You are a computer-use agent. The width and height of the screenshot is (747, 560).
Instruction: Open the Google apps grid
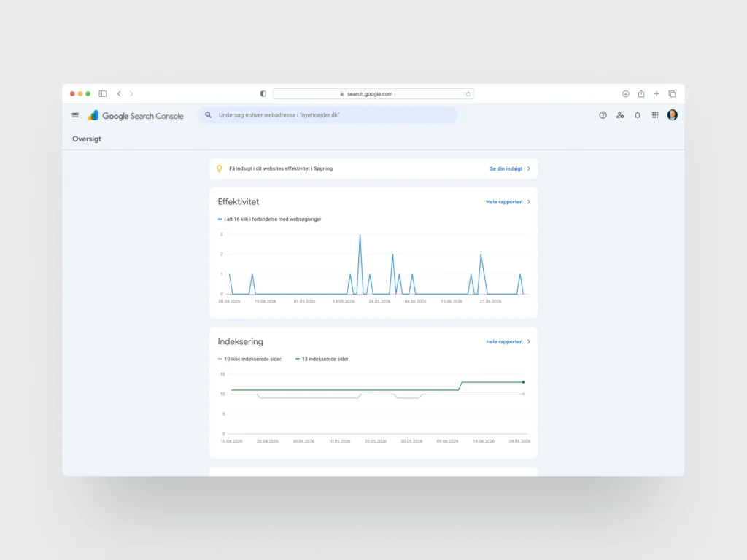(655, 115)
